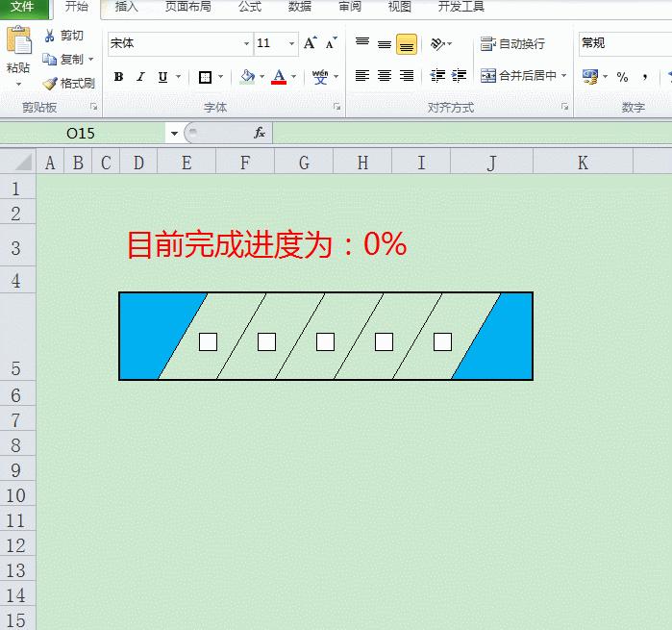The width and height of the screenshot is (672, 630).
Task: Open the paste options dropdown arrow
Action: 18,85
